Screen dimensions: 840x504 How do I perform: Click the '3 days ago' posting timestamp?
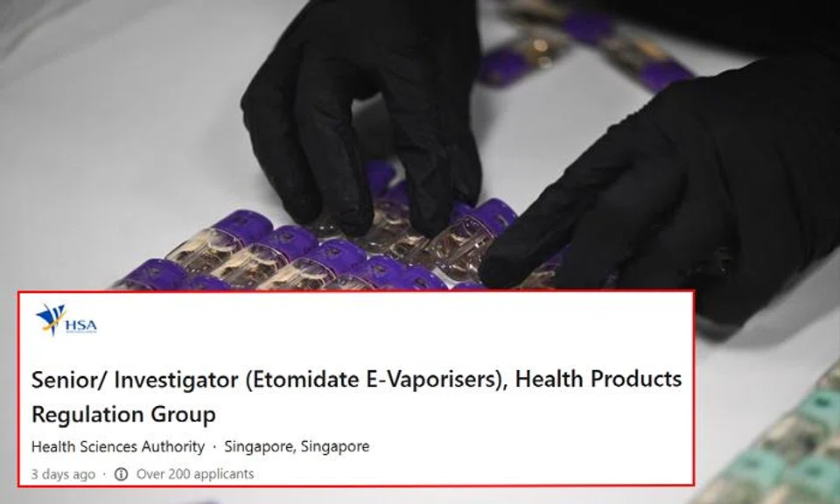pos(63,474)
